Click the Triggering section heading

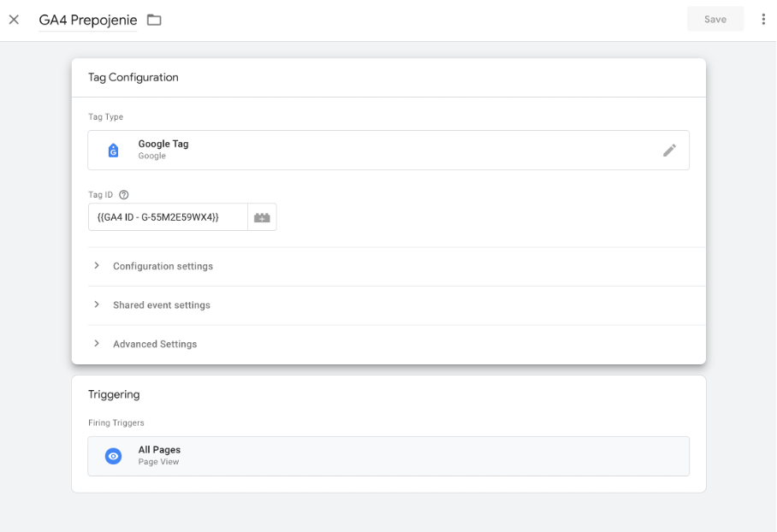tap(114, 394)
